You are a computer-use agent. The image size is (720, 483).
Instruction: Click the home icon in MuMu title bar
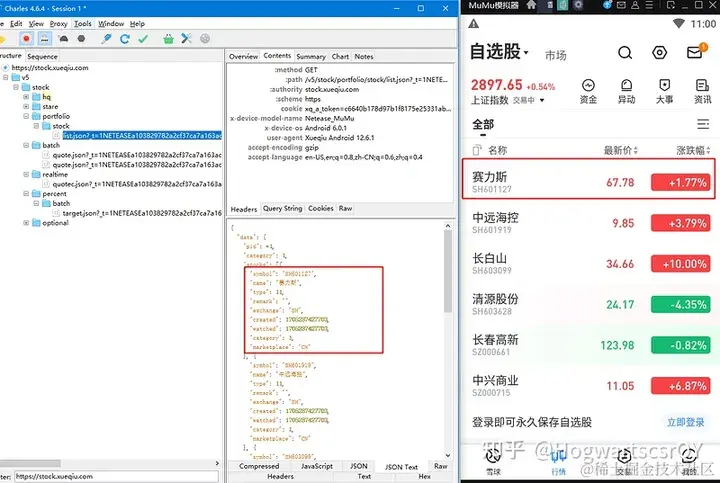click(x=531, y=5)
